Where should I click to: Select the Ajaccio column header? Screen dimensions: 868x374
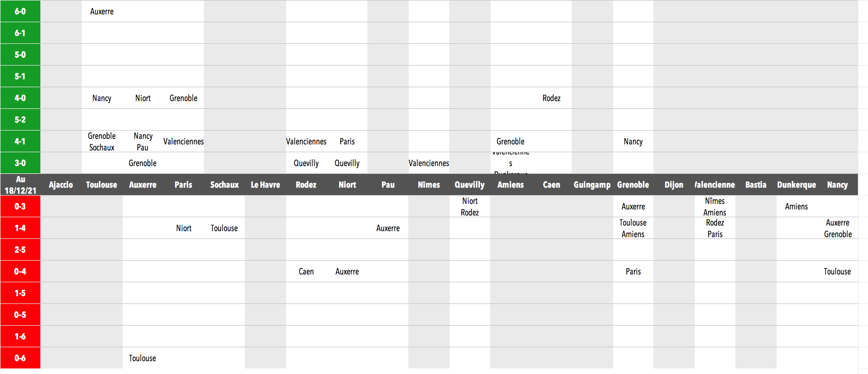click(x=61, y=184)
